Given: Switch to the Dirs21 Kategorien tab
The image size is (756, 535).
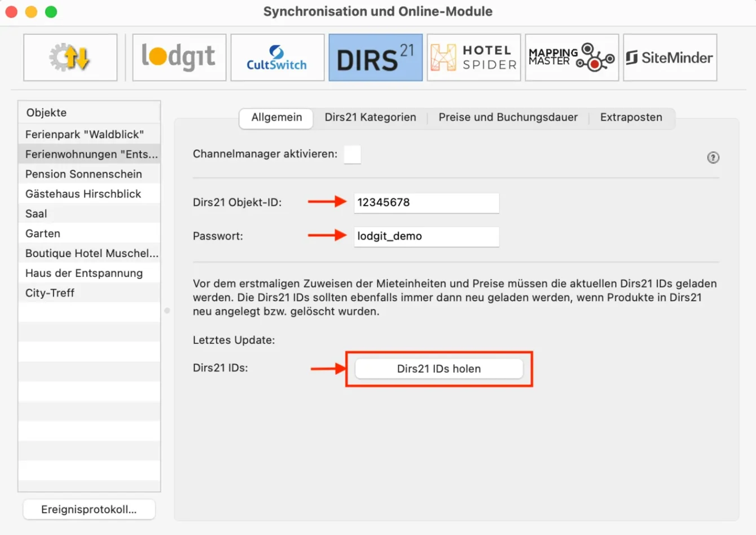Looking at the screenshot, I should [370, 118].
